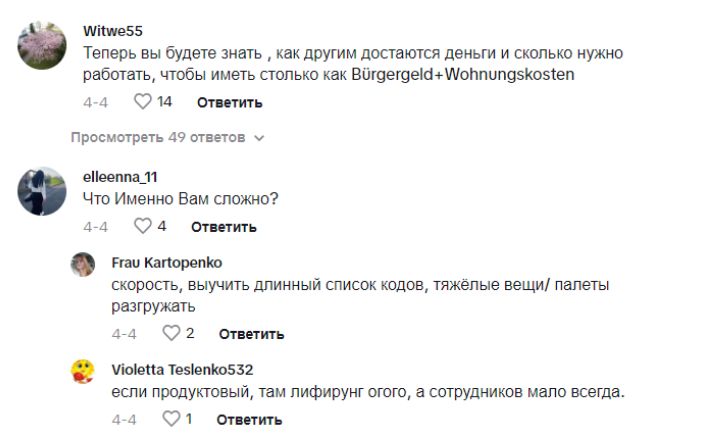Reply to Witwe55 via 'Ответить'
This screenshot has height=447, width=705.
coord(229,102)
